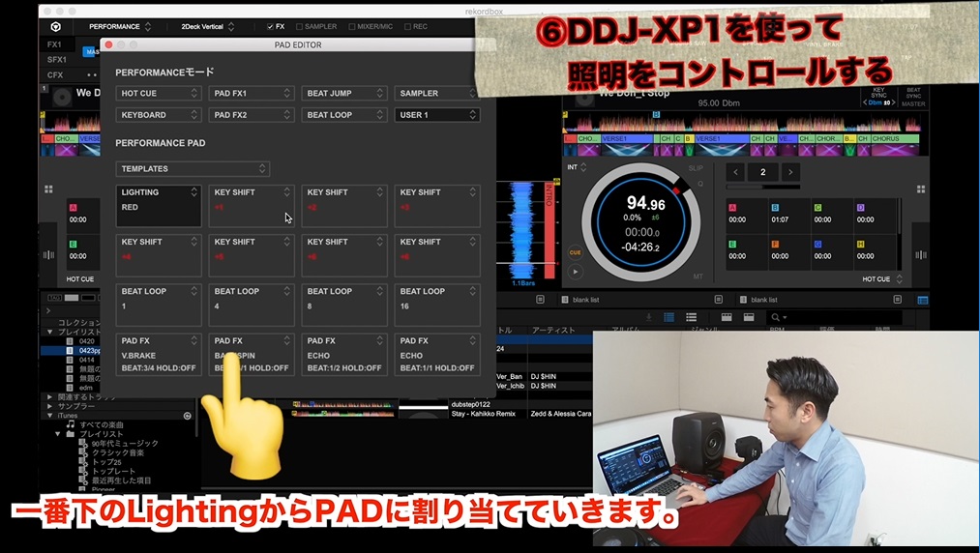Toggle quantize Q on deck 2
Viewport: 980px width, 553px height.
coord(700,184)
